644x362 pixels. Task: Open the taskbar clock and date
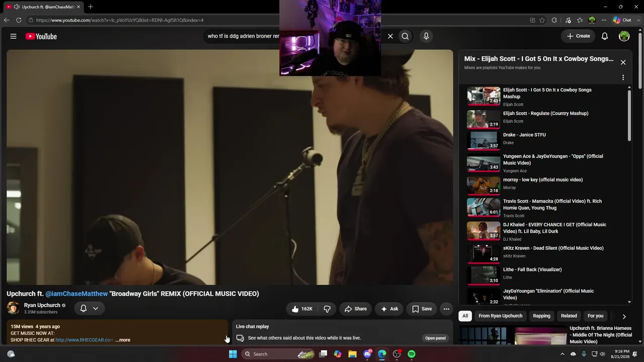622,354
